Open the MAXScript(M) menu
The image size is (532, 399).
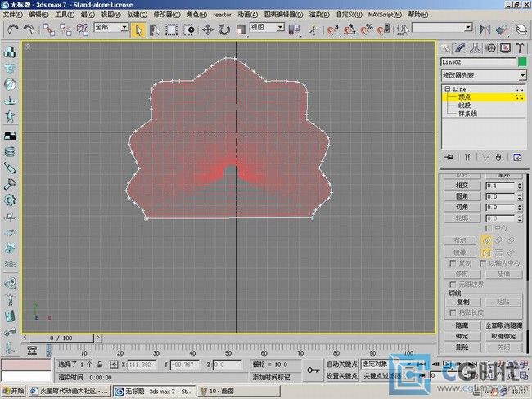[x=385, y=15]
